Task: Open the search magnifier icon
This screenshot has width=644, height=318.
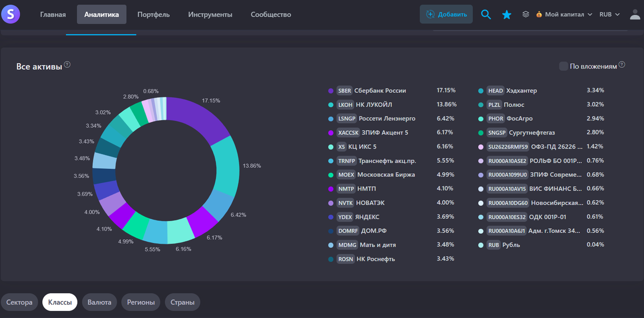Action: [x=486, y=14]
